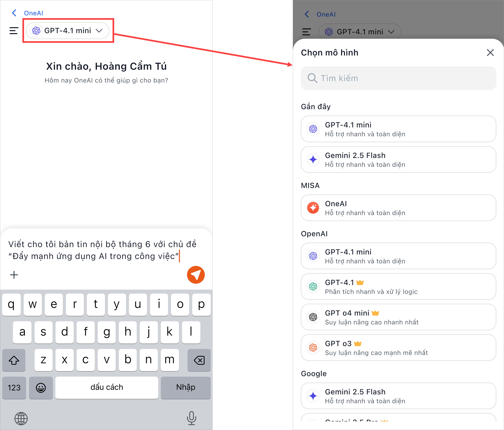Switch keyboard to 123 numbers

click(14, 387)
